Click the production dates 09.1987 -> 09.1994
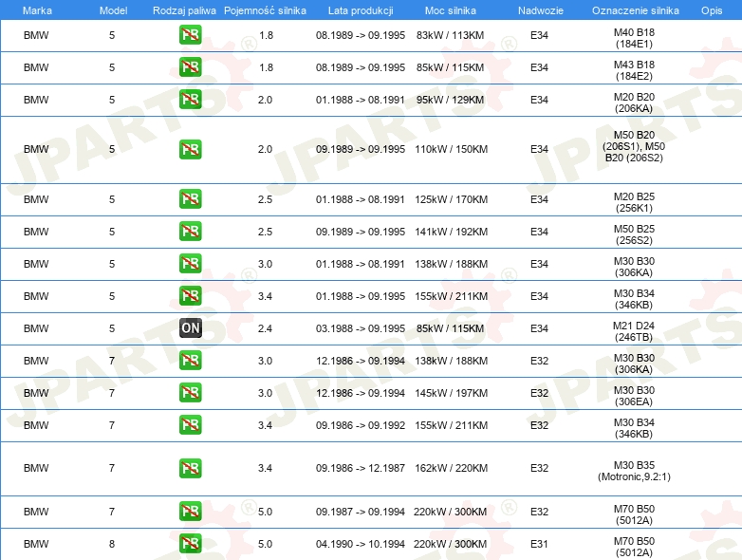The image size is (742, 560). [361, 512]
